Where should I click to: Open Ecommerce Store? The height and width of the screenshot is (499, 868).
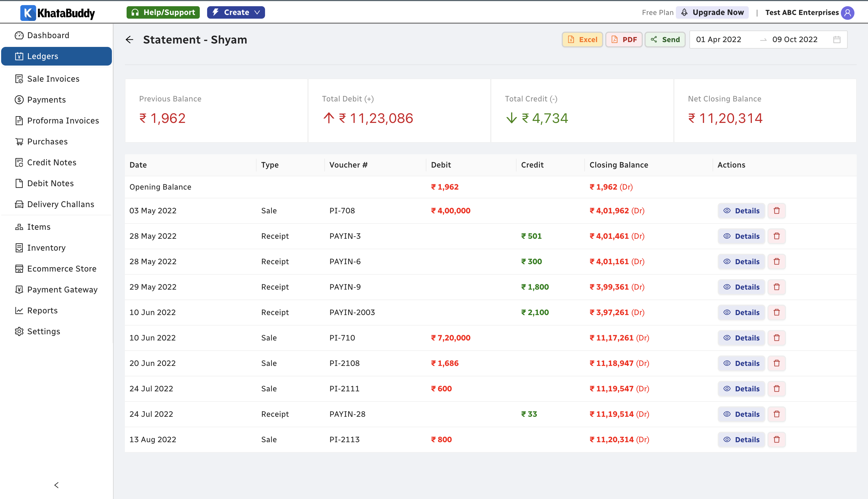[x=57, y=269]
